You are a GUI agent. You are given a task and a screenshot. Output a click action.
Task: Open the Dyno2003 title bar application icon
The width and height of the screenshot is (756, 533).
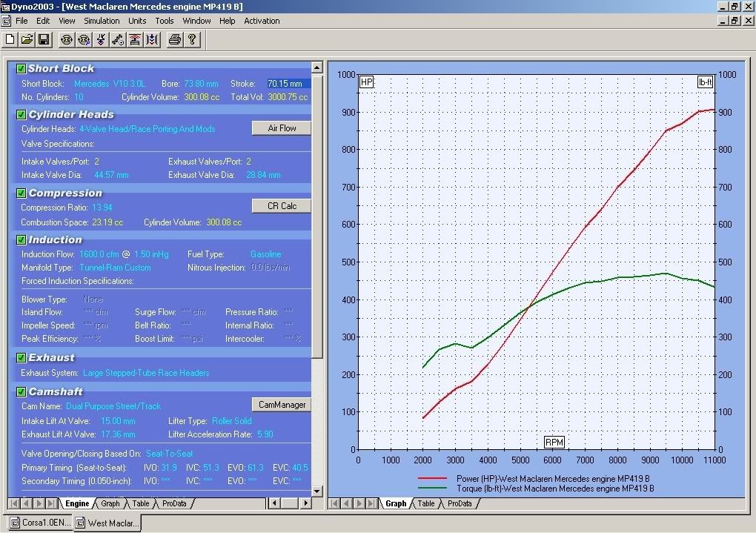tap(5, 7)
